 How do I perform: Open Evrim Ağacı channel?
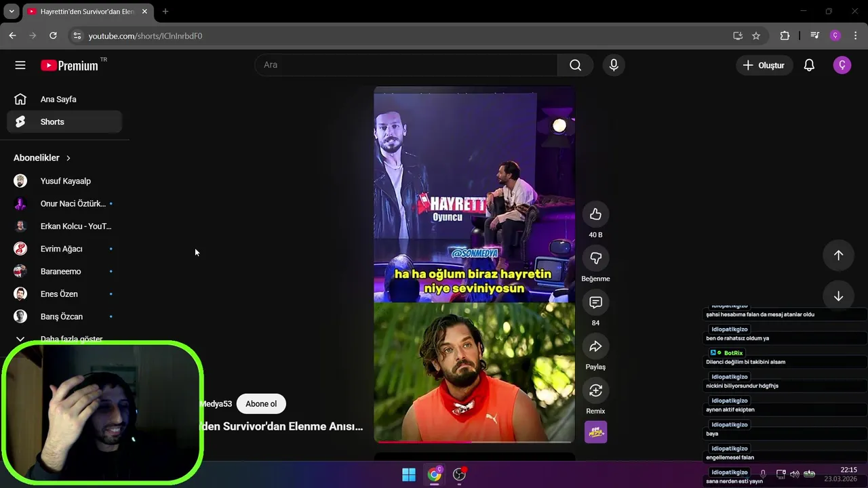pyautogui.click(x=64, y=249)
